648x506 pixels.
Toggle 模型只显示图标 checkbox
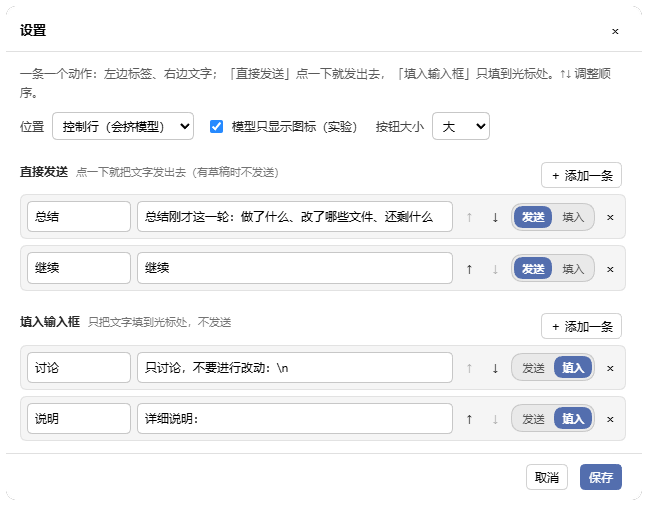216,126
